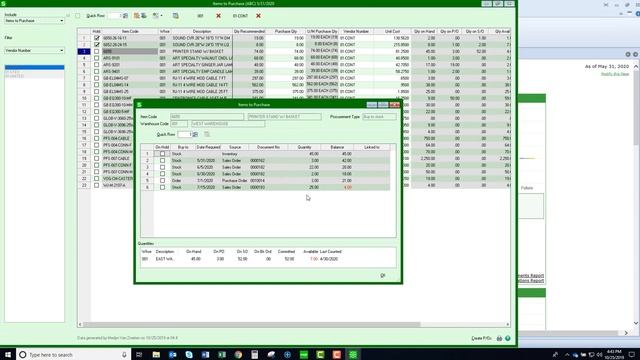Viewport: 640px width, 360px height.
Task: Click the Quick Row icon in the dialog
Action: point(195,134)
